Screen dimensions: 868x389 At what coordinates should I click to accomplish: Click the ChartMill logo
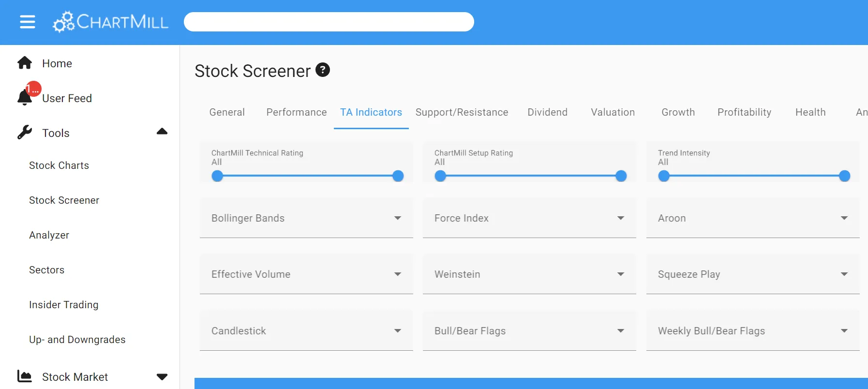pyautogui.click(x=111, y=22)
